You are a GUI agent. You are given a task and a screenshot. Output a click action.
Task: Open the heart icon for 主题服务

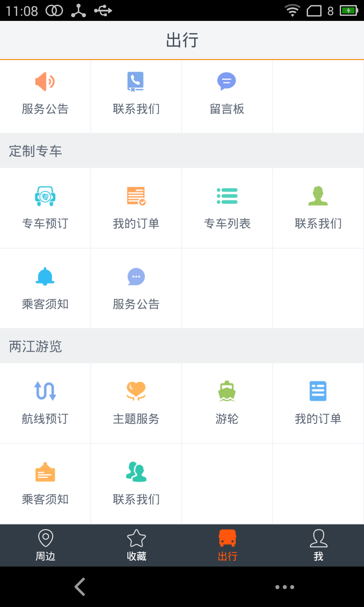pyautogui.click(x=136, y=391)
